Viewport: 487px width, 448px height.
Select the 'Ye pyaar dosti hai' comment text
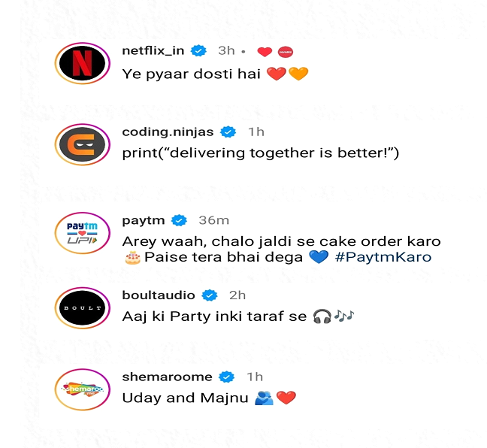(192, 74)
